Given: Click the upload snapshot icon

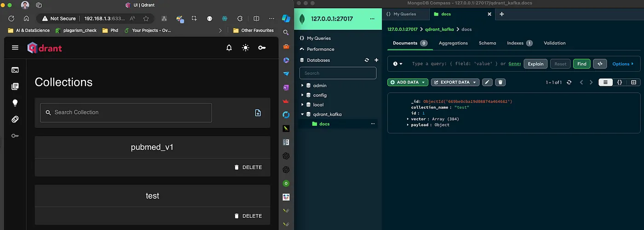Looking at the screenshot, I should (x=258, y=112).
